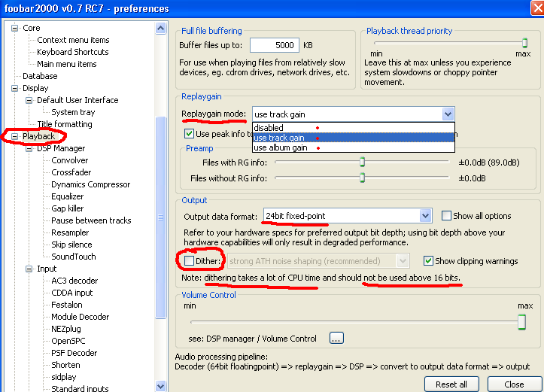Select the disabled replaygain option
The image size is (544, 392).
pyautogui.click(x=353, y=128)
